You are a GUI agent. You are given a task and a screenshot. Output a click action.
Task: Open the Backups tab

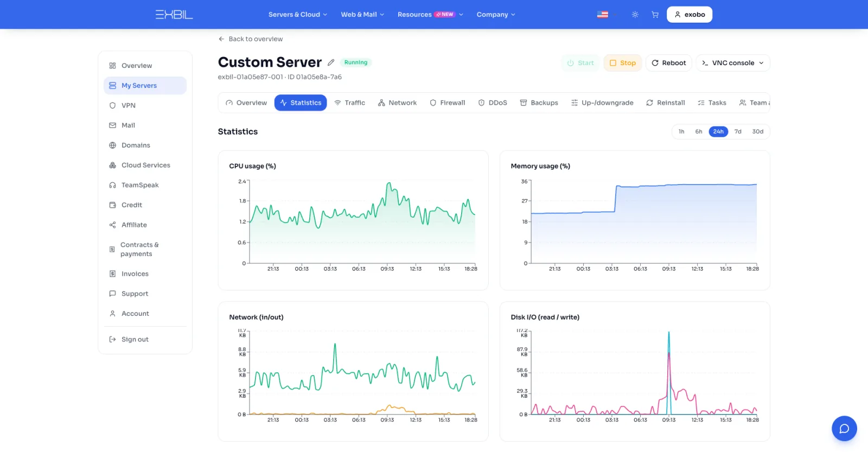pos(539,103)
